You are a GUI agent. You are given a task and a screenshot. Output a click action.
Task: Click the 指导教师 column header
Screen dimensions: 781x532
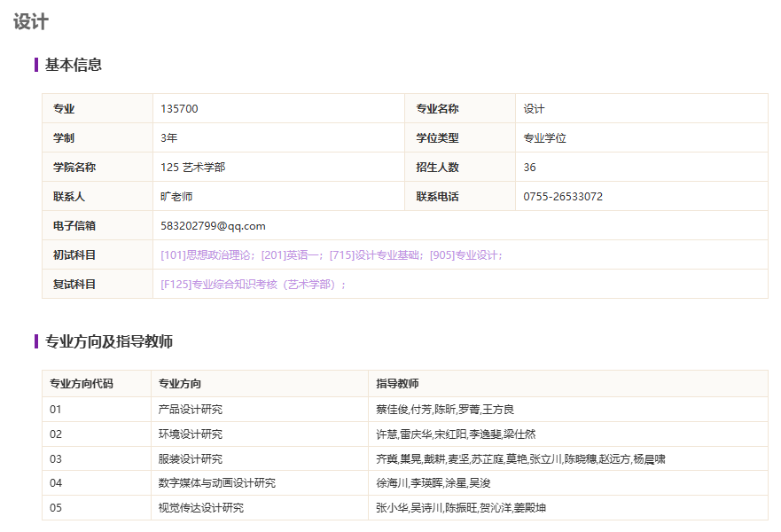tap(397, 384)
